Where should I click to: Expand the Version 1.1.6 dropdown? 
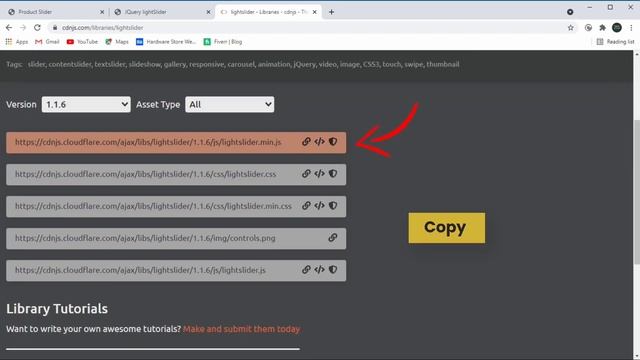tap(86, 104)
